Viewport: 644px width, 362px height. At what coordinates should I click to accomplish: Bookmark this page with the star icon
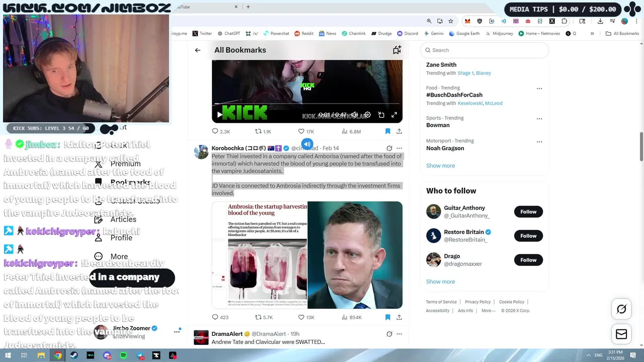pos(451,21)
